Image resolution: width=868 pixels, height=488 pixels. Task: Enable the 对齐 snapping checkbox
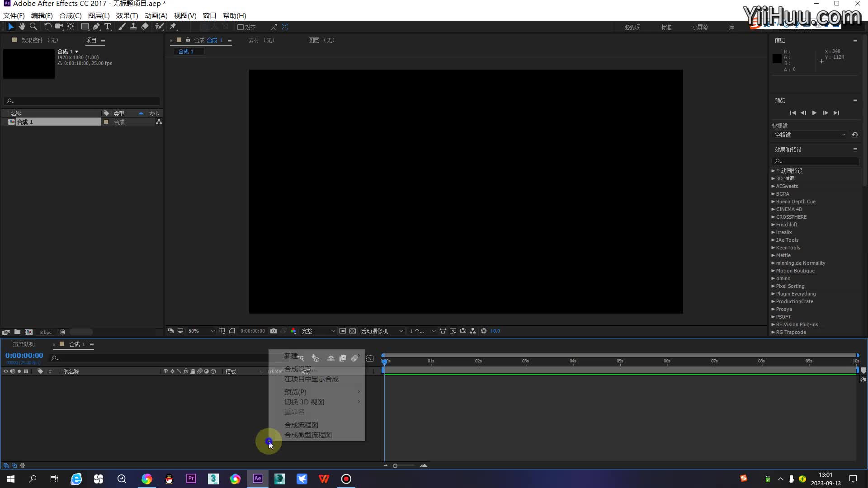(x=241, y=27)
